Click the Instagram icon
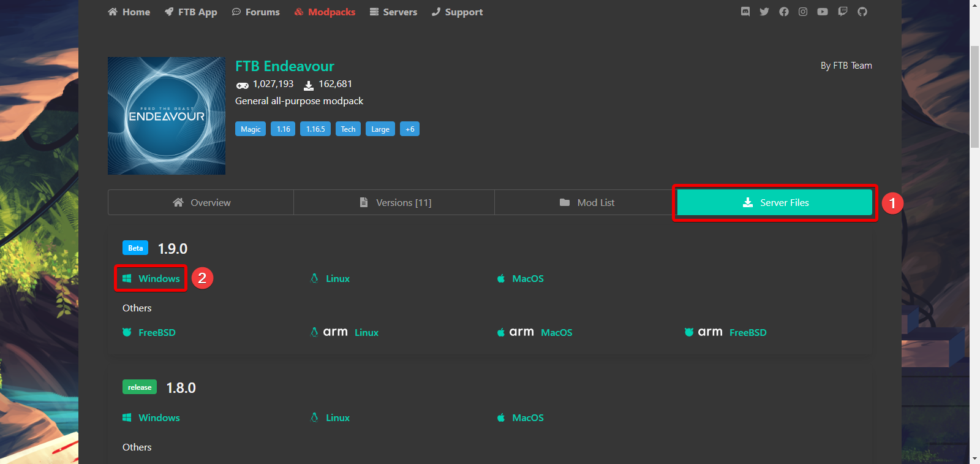Screen dimensions: 980x464 [803, 12]
